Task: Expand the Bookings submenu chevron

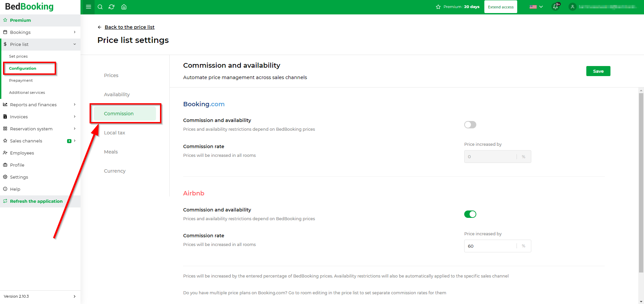Action: (74, 32)
